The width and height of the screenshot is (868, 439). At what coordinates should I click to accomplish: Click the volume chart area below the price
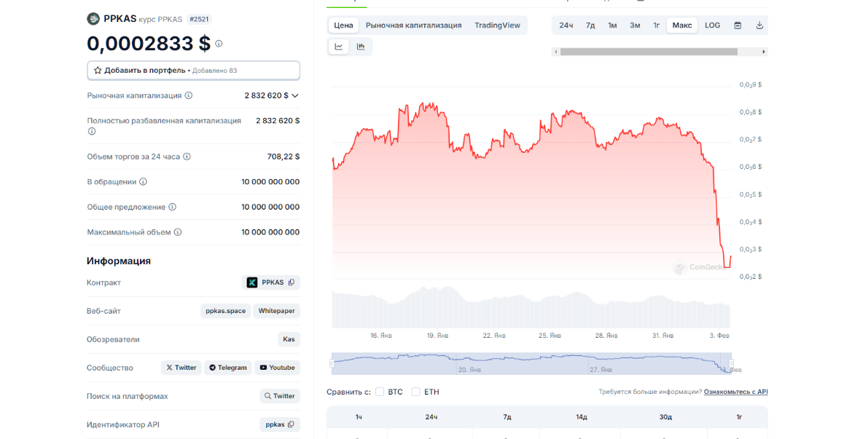(x=531, y=307)
